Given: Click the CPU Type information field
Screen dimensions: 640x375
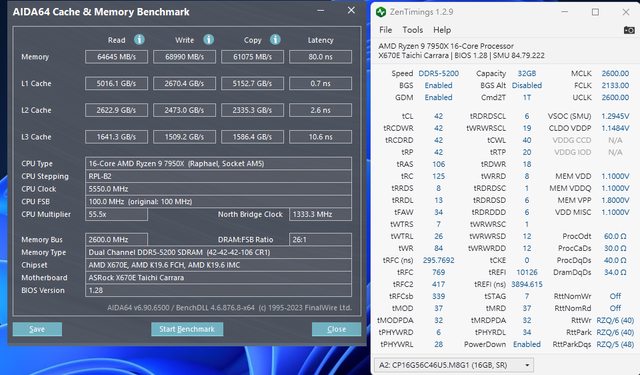Looking at the screenshot, I should coord(218,164).
